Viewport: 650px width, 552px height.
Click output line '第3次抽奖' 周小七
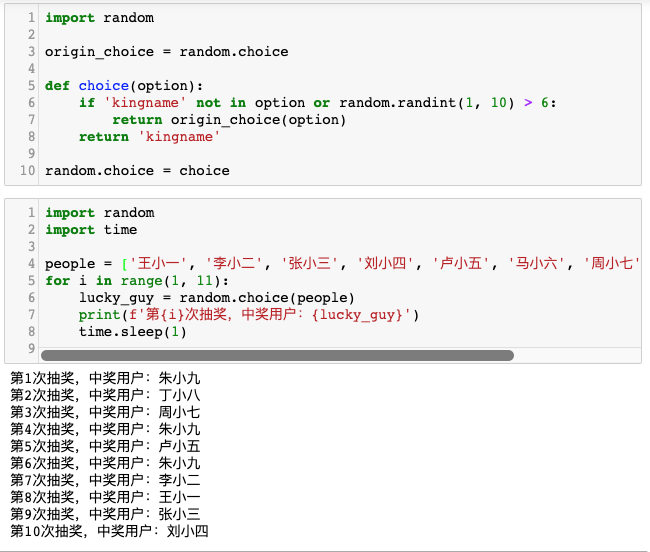click(x=105, y=412)
